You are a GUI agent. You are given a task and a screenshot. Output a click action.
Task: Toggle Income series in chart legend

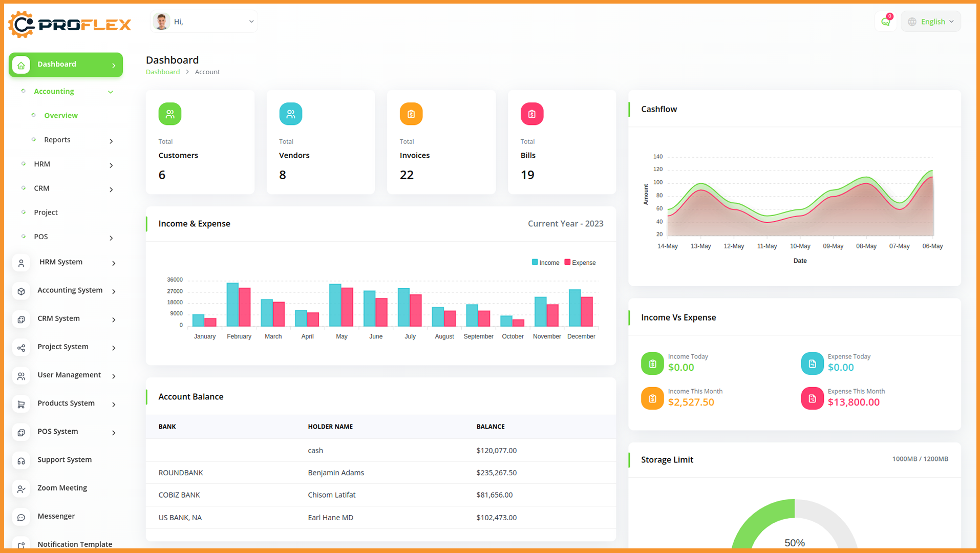(546, 263)
